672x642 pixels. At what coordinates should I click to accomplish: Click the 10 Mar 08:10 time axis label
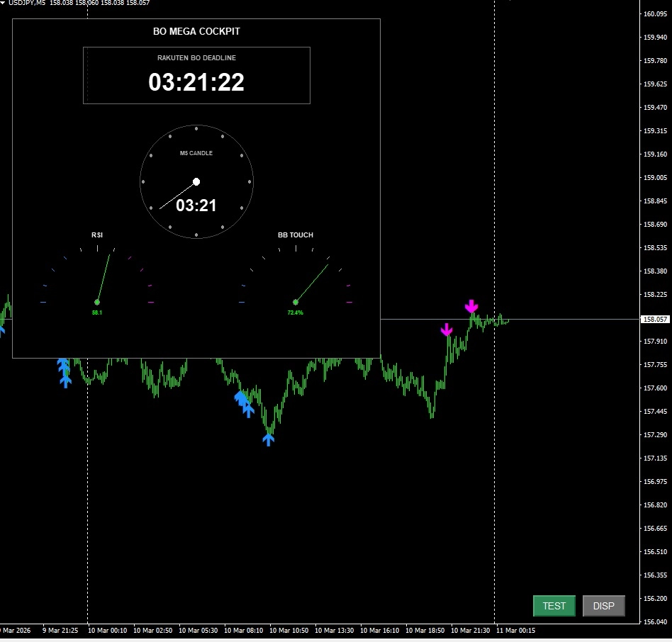coord(243,631)
